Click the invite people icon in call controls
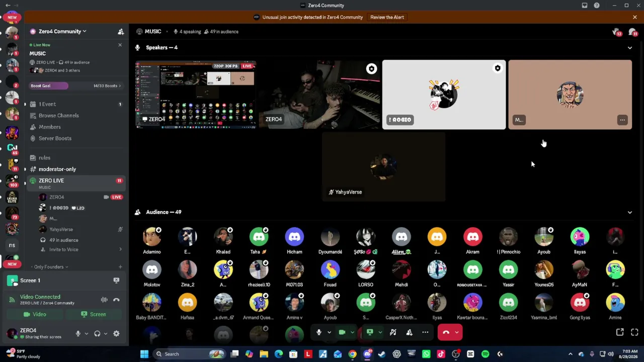This screenshot has height=362, width=644. point(409,332)
